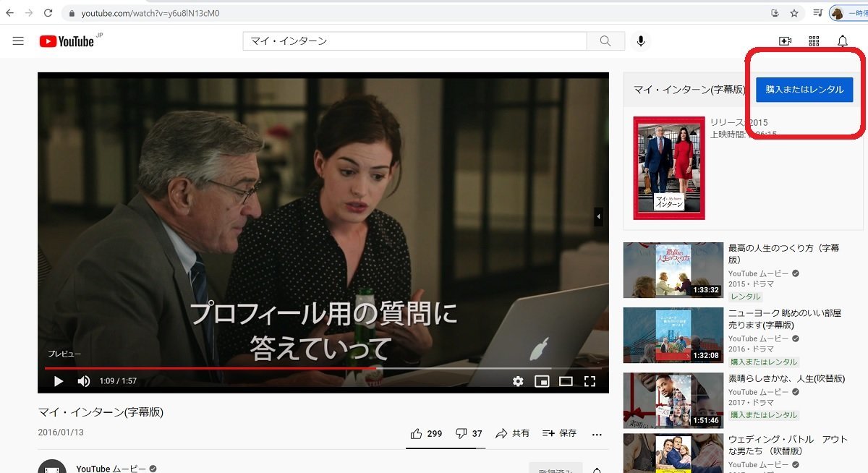Viewport: 868px width, 473px height.
Task: Start voice search with microphone icon
Action: [x=641, y=41]
